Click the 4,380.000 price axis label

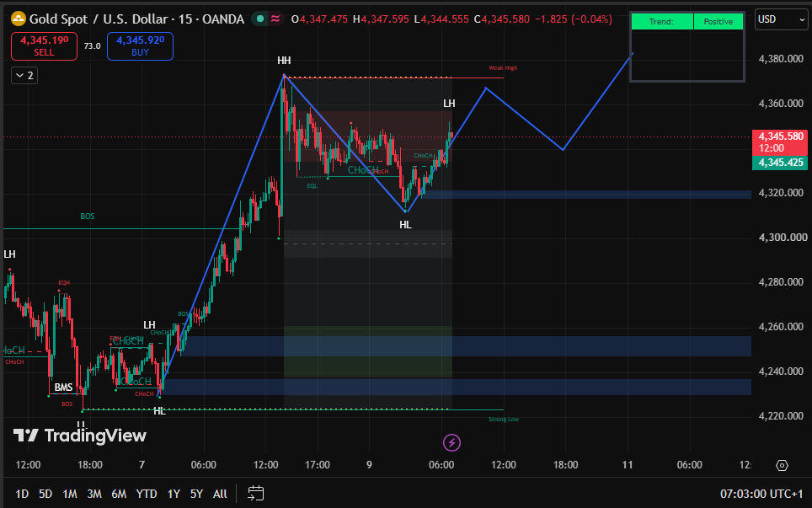click(781, 59)
